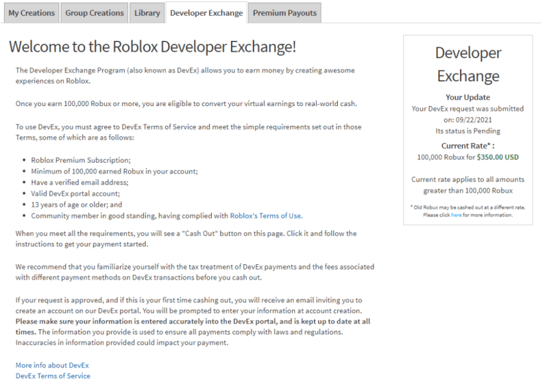Go to the Library tab
This screenshot has height=392, width=545.
point(147,13)
